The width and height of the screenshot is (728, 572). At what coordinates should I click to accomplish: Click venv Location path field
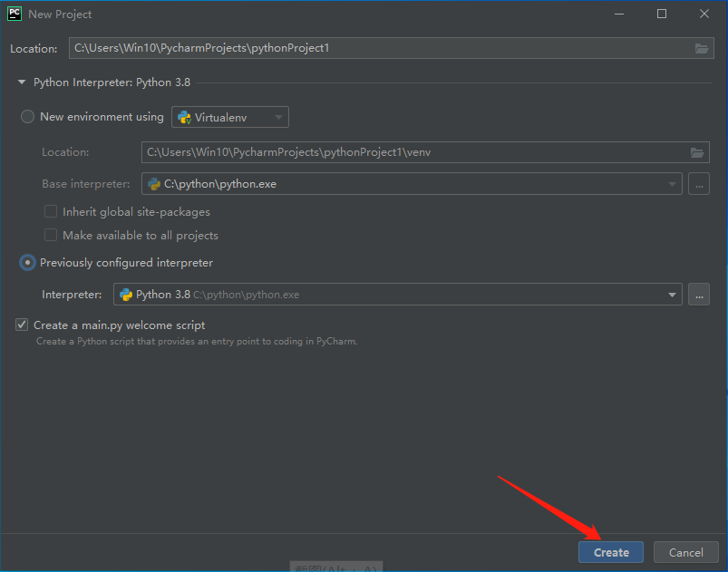click(x=425, y=152)
